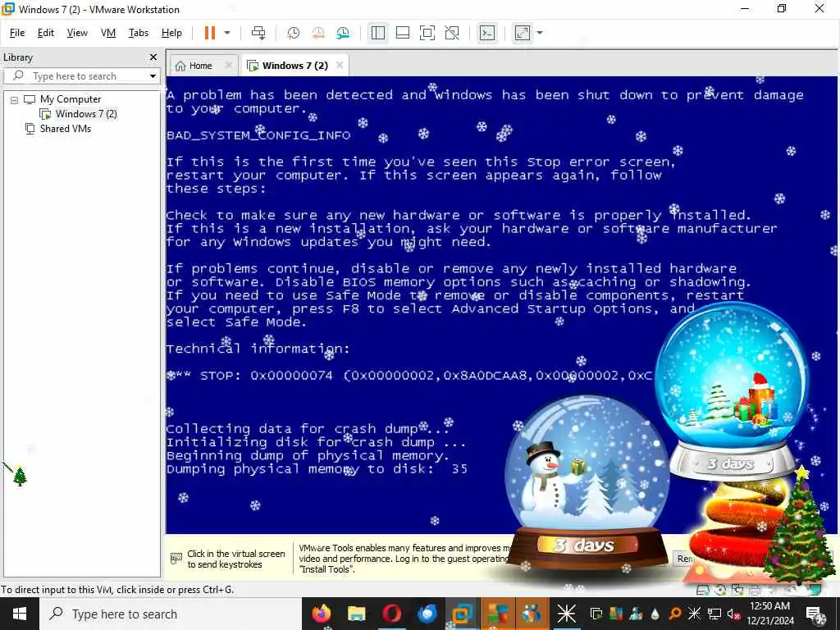Click the water drop tray icon
This screenshot has width=840, height=630.
coord(655,614)
